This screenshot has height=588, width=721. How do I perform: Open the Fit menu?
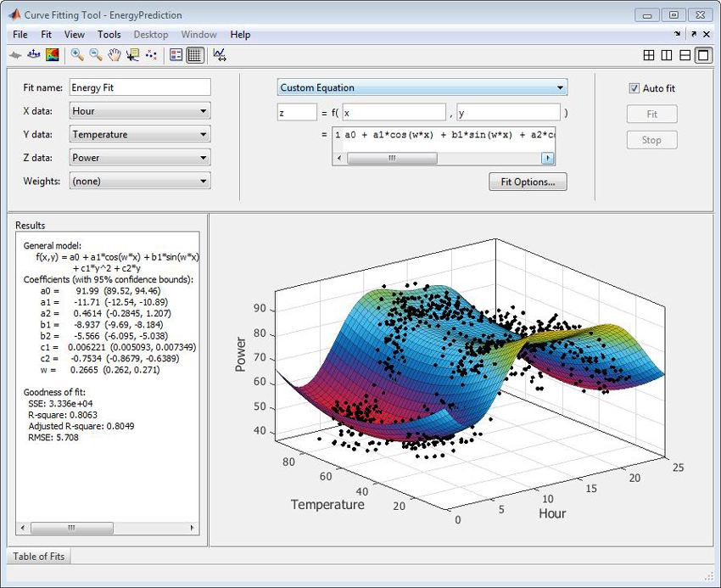46,35
